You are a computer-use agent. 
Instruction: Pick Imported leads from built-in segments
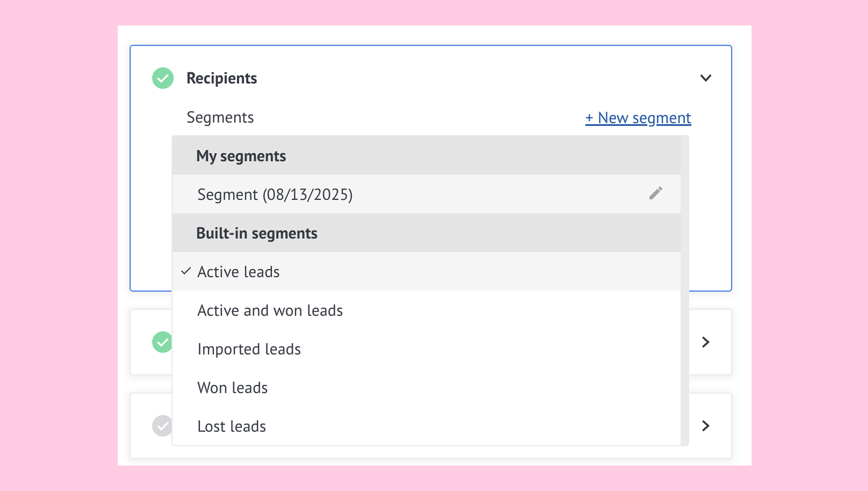249,349
